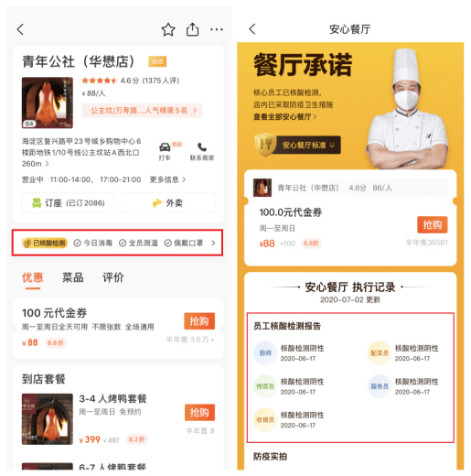Go back from restaurant detail page
The width and height of the screenshot is (471, 476).
(20, 29)
